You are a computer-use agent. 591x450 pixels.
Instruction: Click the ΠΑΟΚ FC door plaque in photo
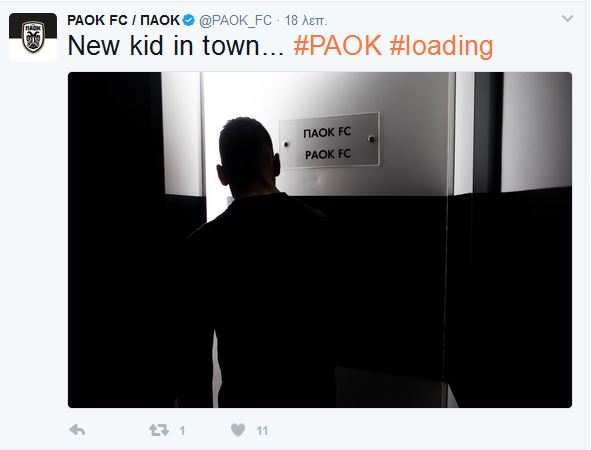coord(329,140)
